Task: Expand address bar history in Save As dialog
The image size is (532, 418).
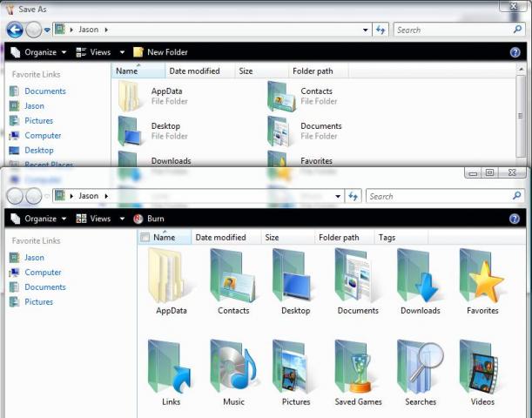Action: pyautogui.click(x=366, y=30)
